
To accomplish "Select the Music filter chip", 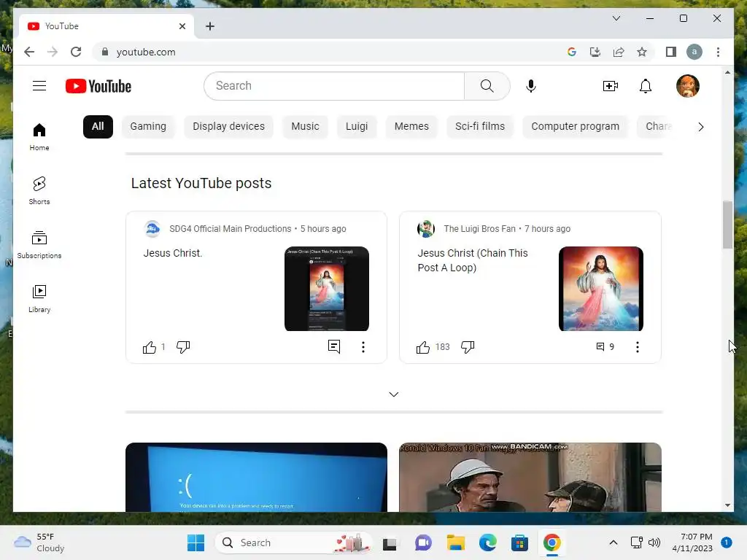I will coord(305,127).
